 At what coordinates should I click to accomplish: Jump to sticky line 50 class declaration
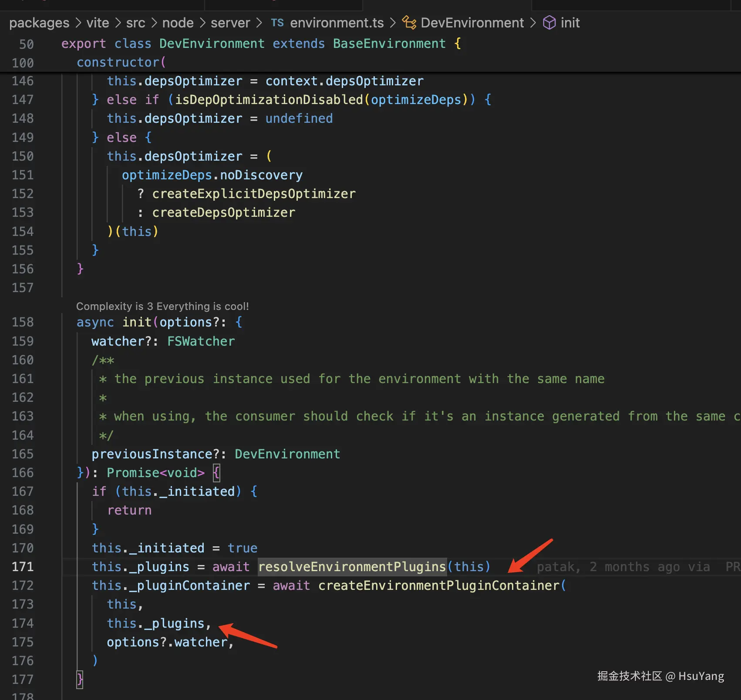[x=261, y=44]
